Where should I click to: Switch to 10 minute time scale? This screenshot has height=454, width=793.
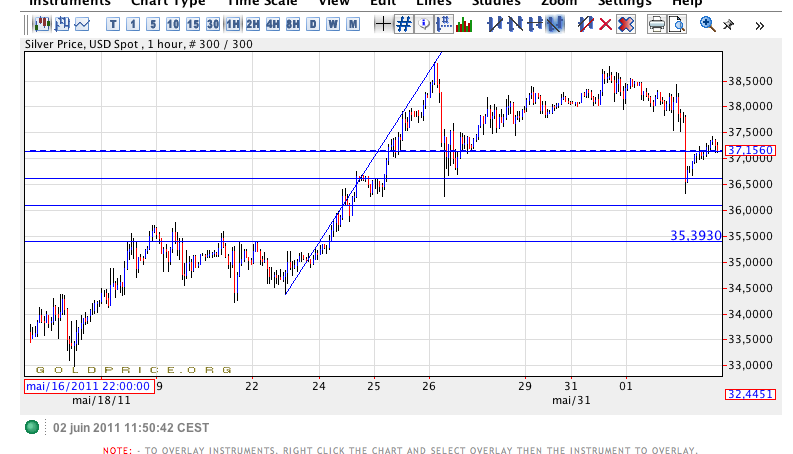coord(173,24)
